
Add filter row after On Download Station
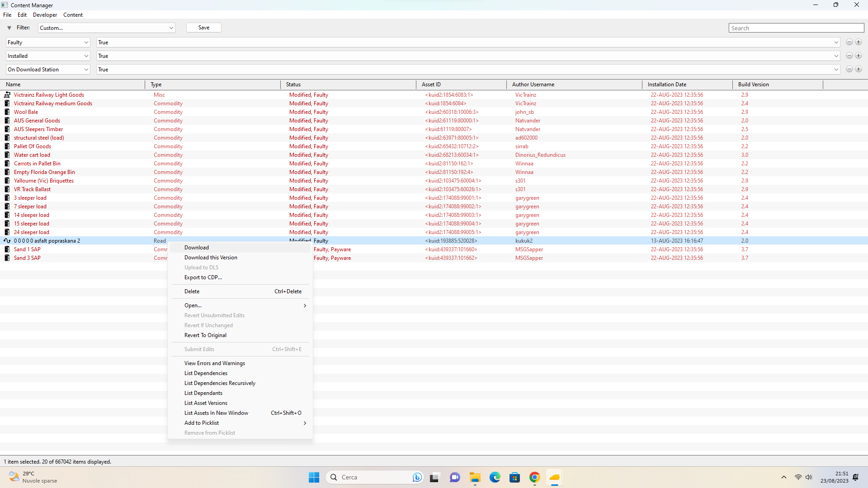[x=859, y=70]
